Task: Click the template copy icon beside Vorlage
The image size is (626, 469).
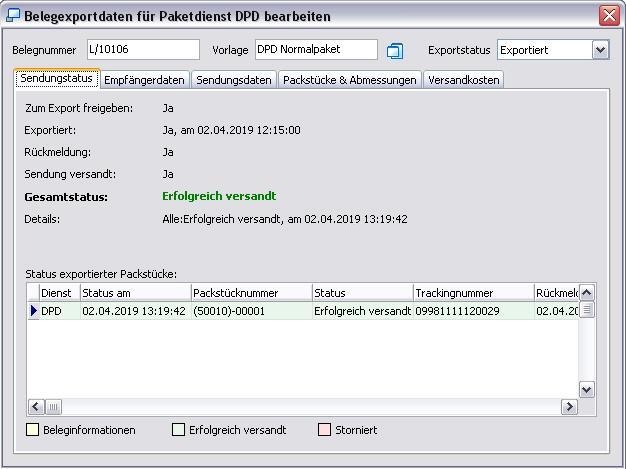Action: pos(394,51)
